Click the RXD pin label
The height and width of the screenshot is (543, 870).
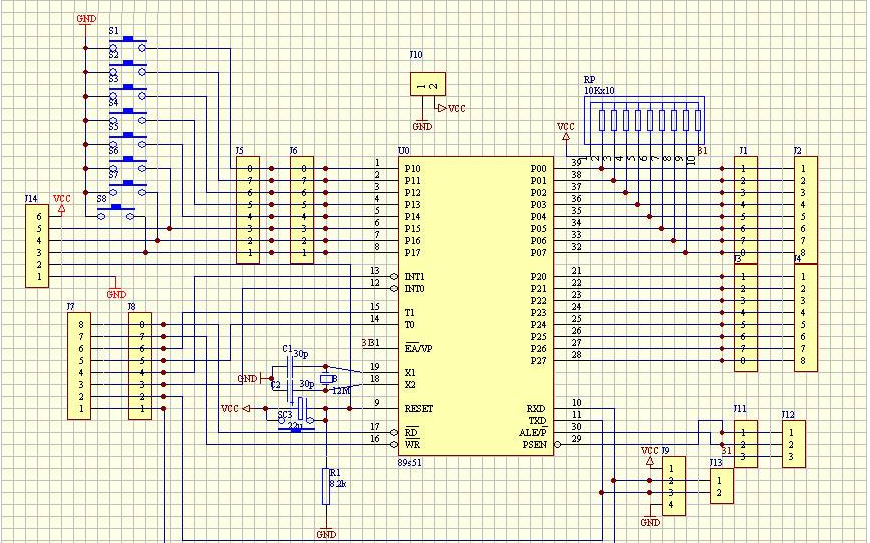click(x=536, y=409)
